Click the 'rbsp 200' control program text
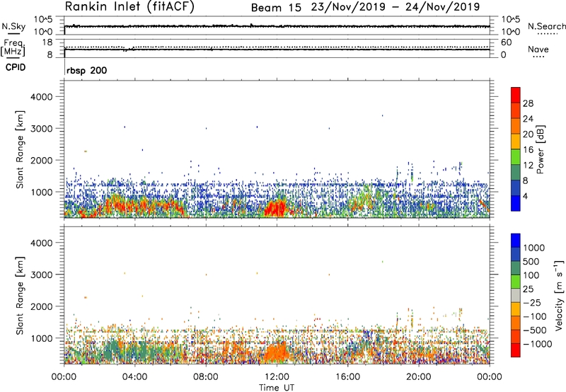Image resolution: width=566 pixels, height=392 pixels. tap(86, 70)
